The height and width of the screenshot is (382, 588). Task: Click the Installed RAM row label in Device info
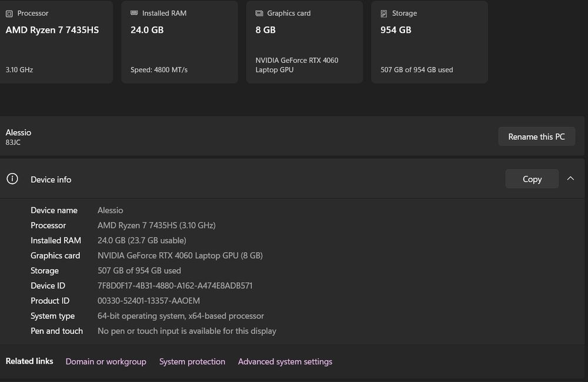point(56,240)
